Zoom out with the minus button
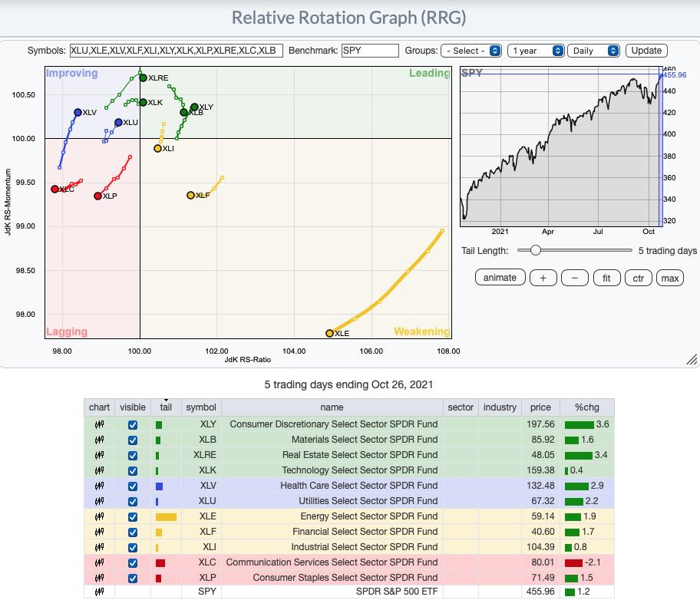 pos(575,278)
